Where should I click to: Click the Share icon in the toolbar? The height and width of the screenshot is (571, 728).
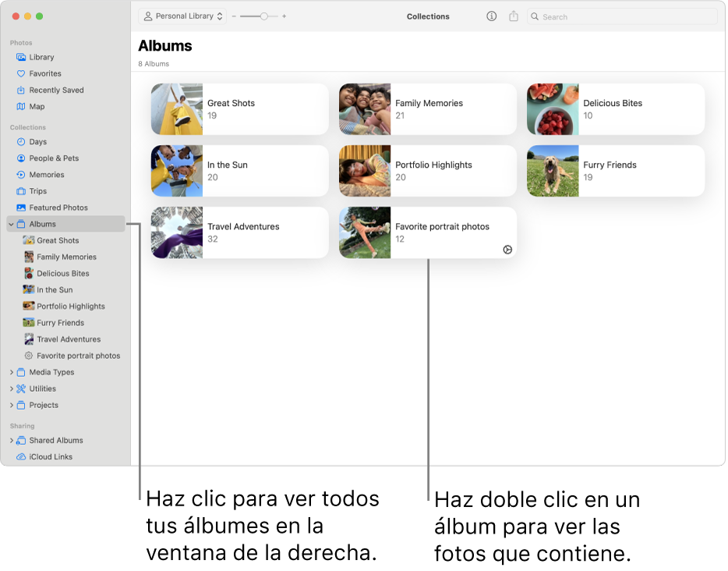tap(513, 16)
